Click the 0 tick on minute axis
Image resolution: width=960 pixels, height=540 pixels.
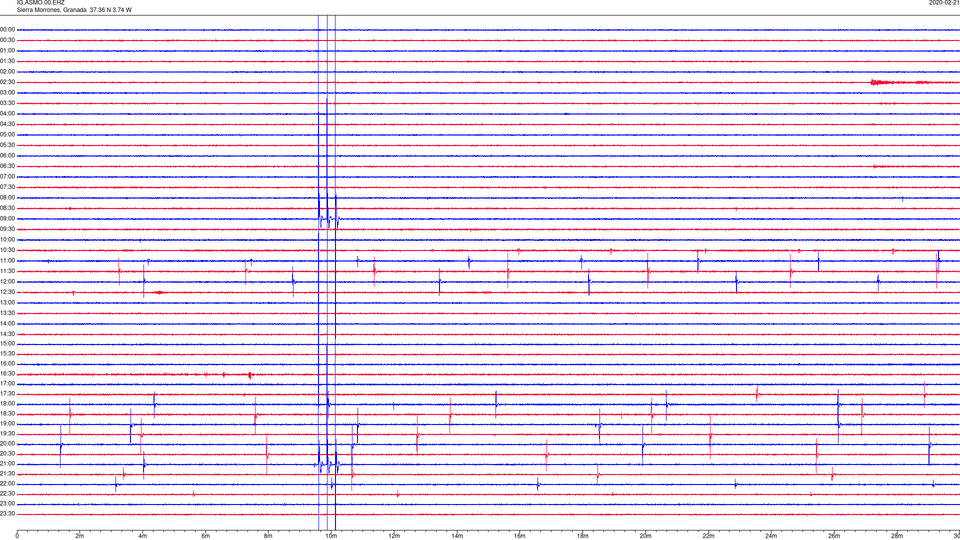(17, 536)
